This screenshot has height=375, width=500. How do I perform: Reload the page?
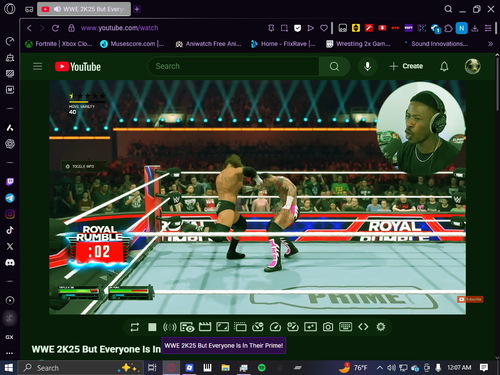pos(55,28)
